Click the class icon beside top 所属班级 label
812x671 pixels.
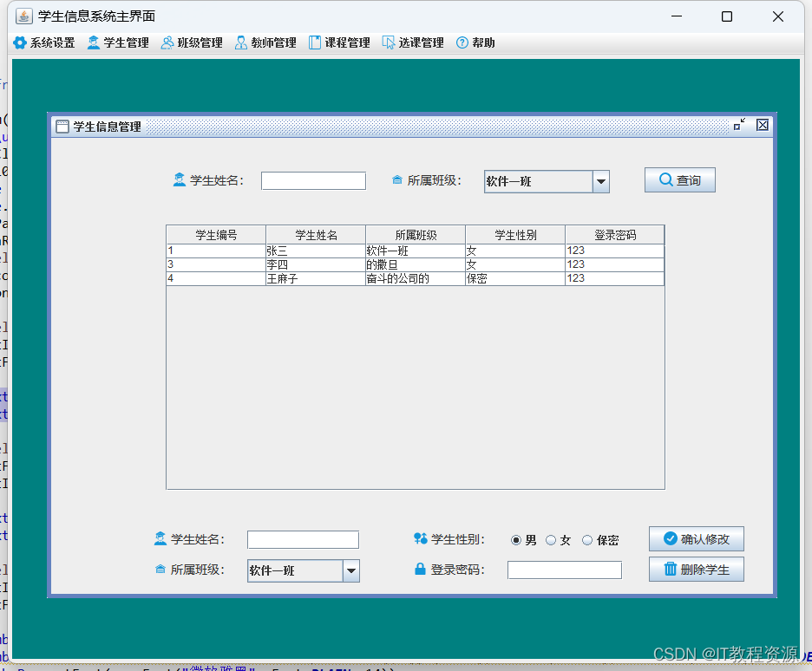pos(397,180)
